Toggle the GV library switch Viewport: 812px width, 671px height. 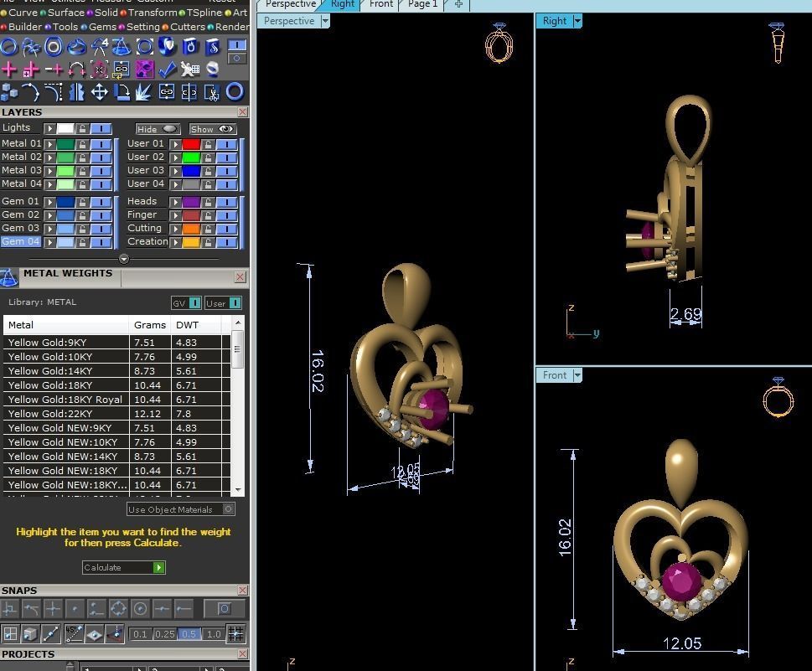tap(194, 303)
